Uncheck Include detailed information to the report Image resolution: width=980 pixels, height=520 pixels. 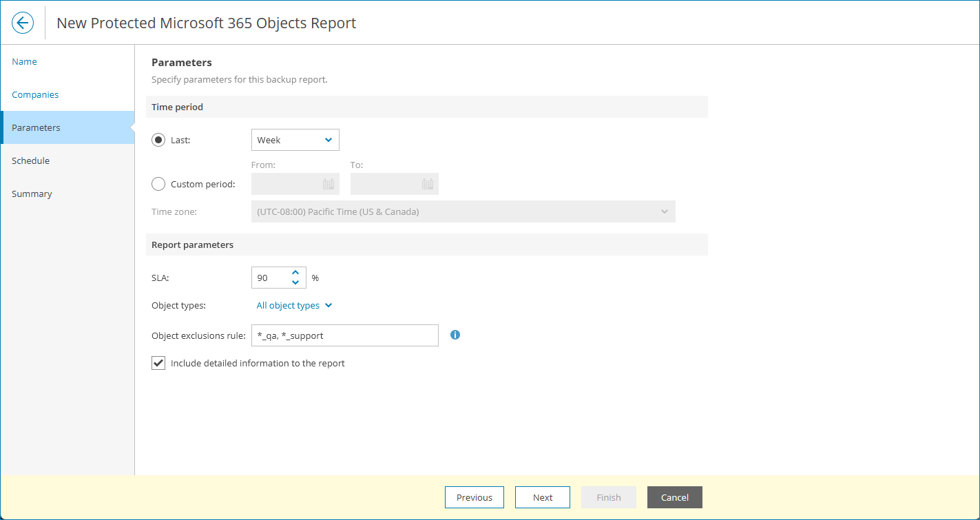[158, 362]
